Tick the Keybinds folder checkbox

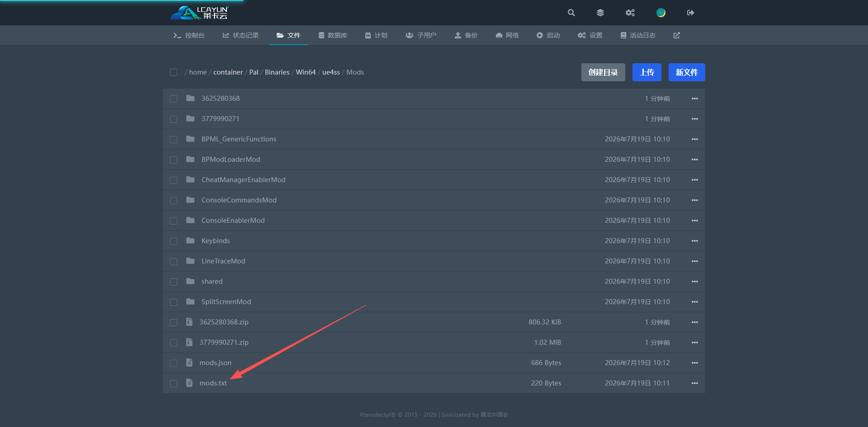pos(174,241)
